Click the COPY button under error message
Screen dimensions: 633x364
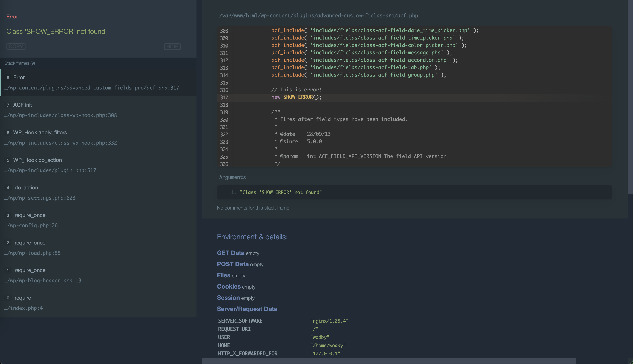click(x=16, y=47)
